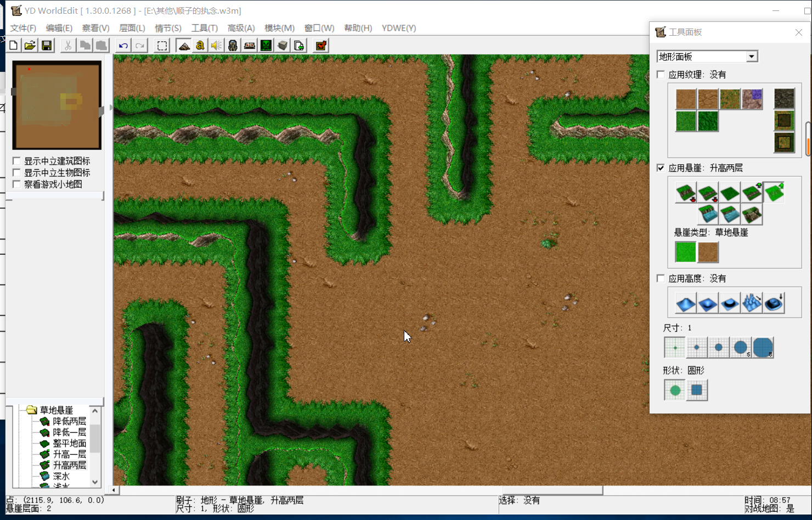Create a new map with the New icon
Image resolution: width=812 pixels, height=520 pixels.
[x=14, y=46]
